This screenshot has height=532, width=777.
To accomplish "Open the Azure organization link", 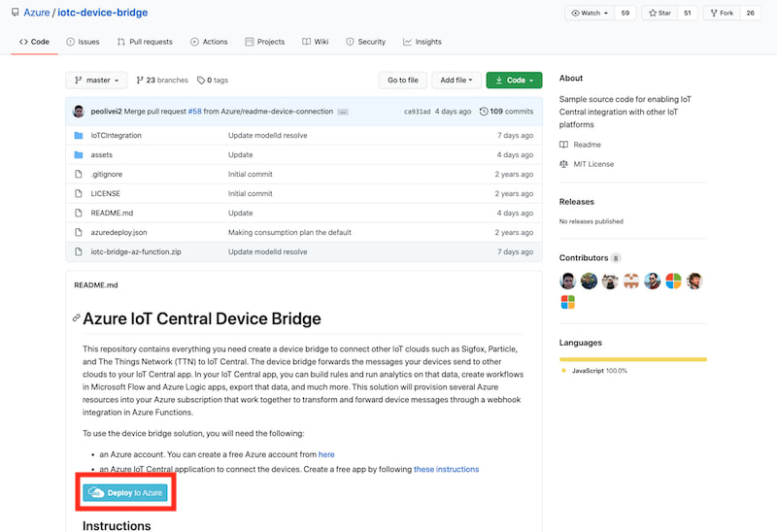I will point(37,13).
